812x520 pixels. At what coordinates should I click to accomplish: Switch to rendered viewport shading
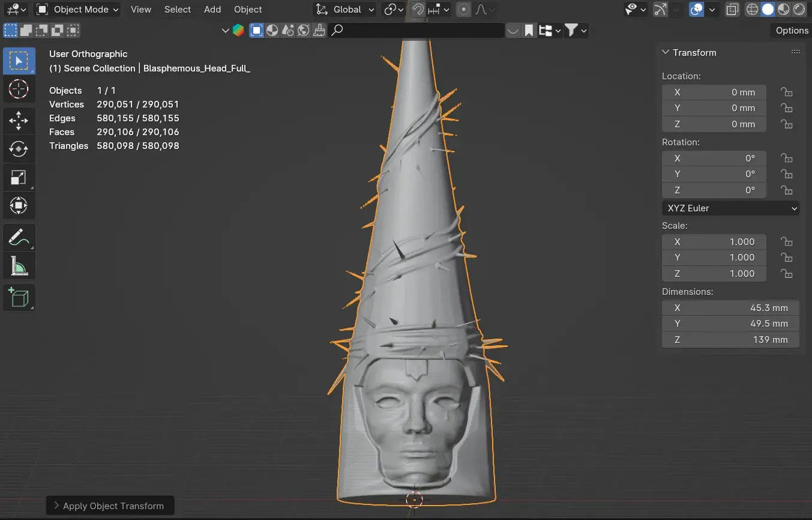coord(799,10)
